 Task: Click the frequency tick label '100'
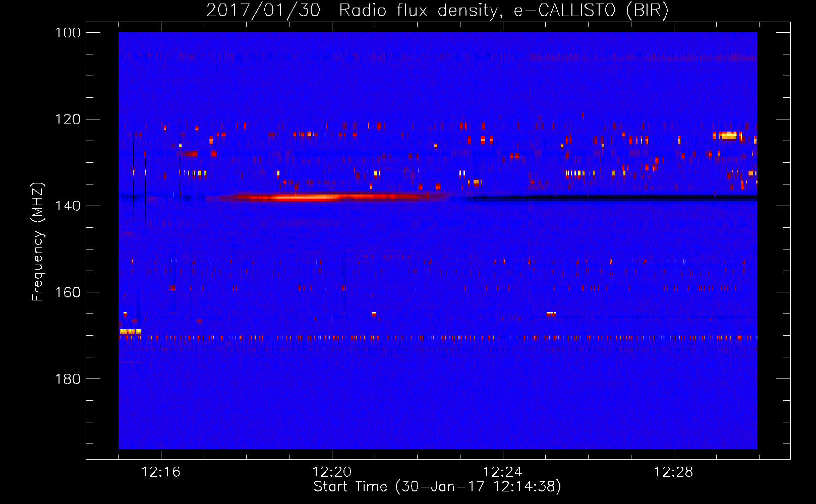pyautogui.click(x=68, y=33)
